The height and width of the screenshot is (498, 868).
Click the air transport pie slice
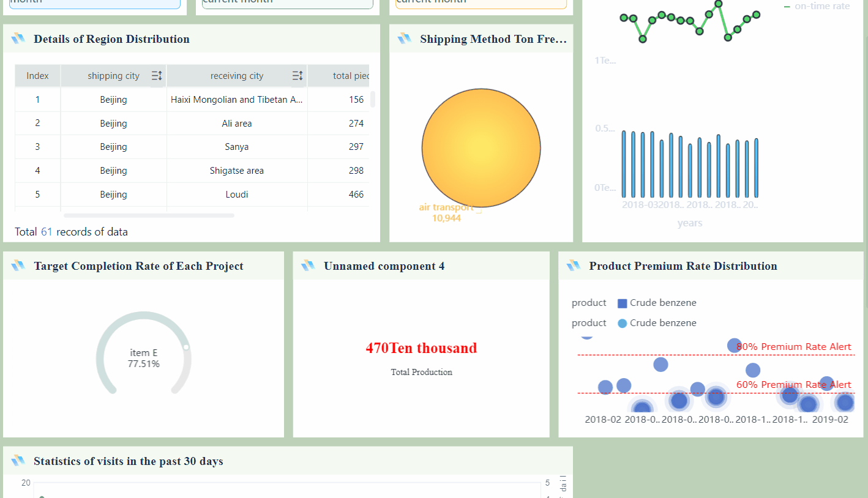[481, 147]
